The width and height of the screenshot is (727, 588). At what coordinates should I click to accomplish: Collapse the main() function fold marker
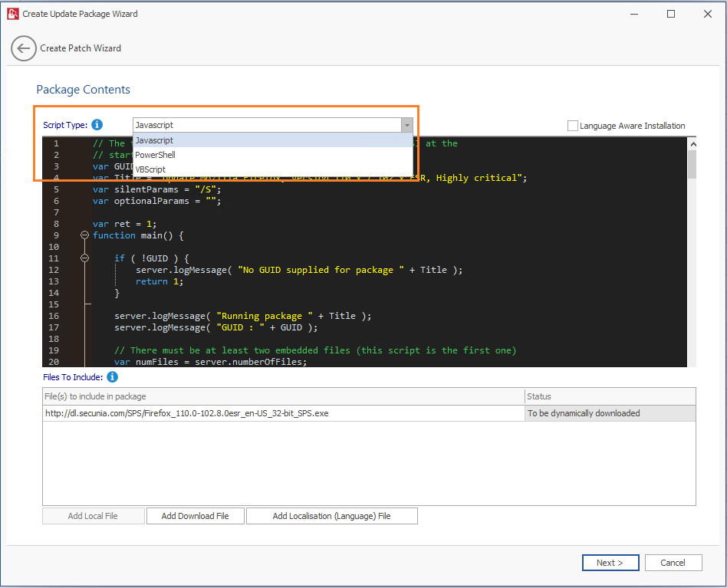tap(84, 235)
